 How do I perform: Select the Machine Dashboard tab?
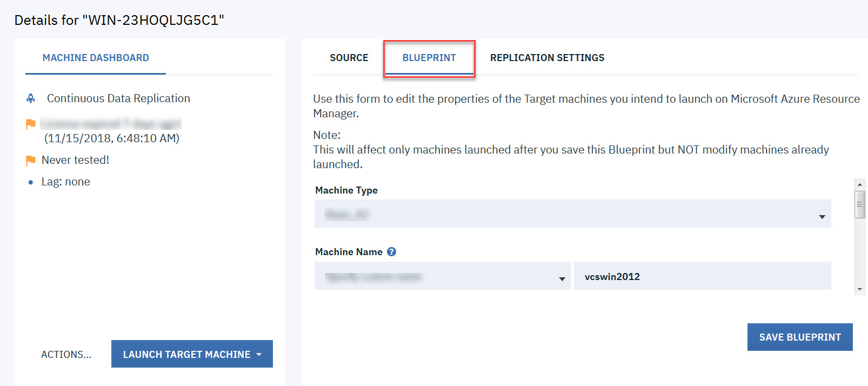(x=96, y=58)
